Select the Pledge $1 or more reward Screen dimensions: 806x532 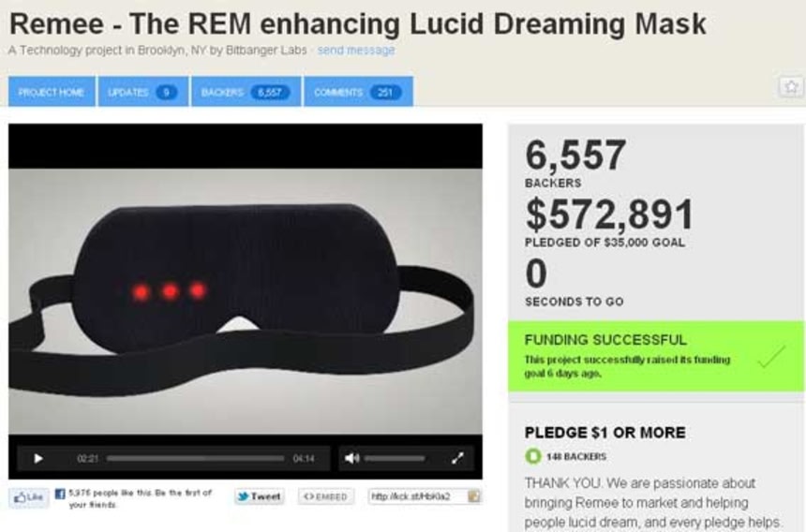[605, 433]
